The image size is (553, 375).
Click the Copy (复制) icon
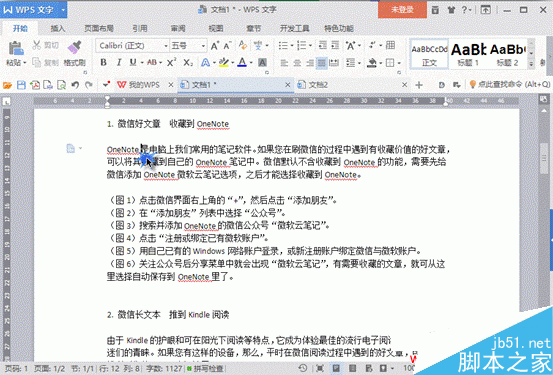click(x=37, y=63)
